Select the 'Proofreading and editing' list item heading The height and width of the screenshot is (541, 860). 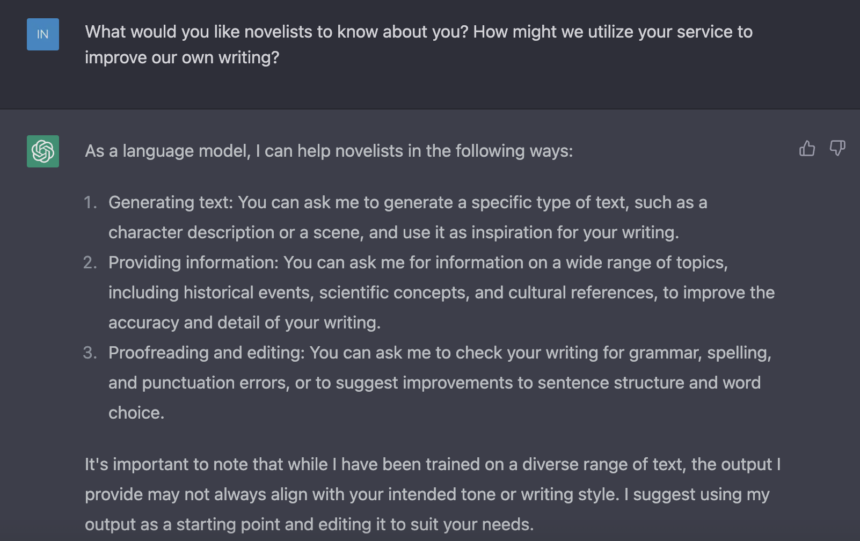click(x=206, y=352)
